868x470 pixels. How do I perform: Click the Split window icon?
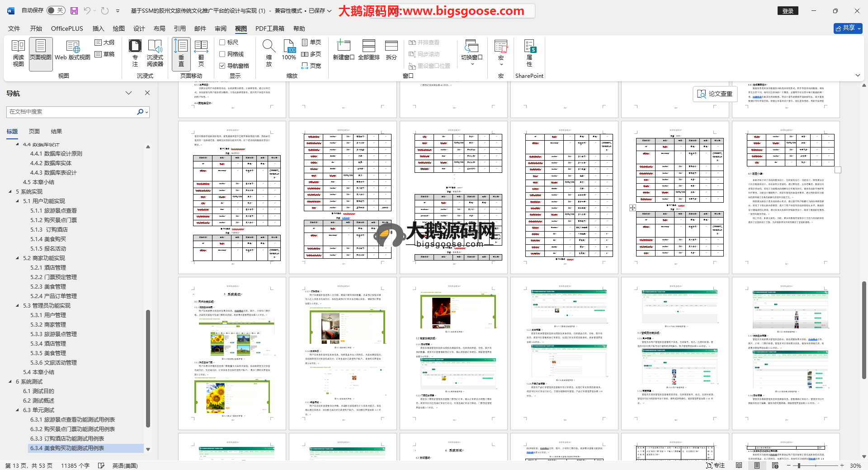point(391,51)
